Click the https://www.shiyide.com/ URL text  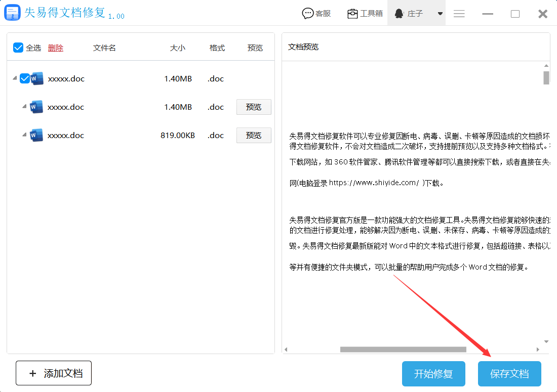(x=374, y=183)
